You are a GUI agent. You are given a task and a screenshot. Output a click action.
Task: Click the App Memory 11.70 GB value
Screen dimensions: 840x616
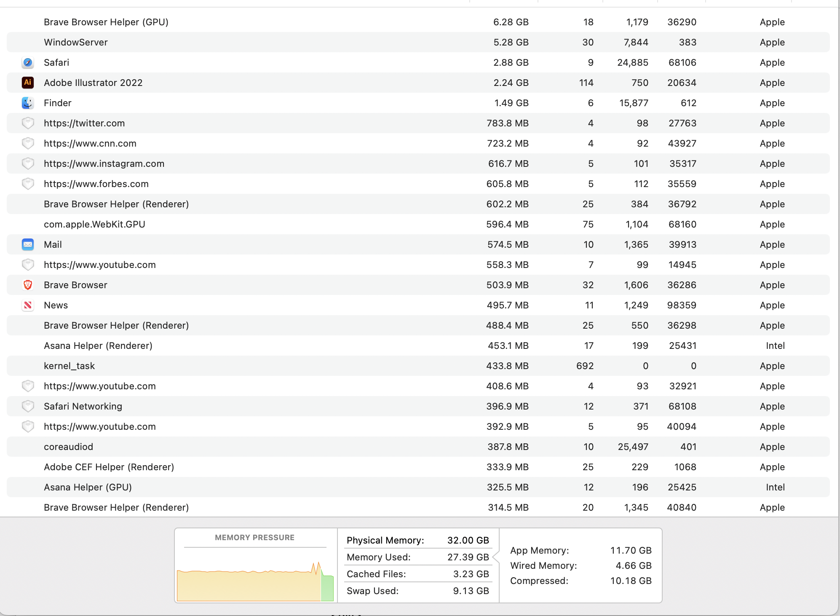click(631, 550)
